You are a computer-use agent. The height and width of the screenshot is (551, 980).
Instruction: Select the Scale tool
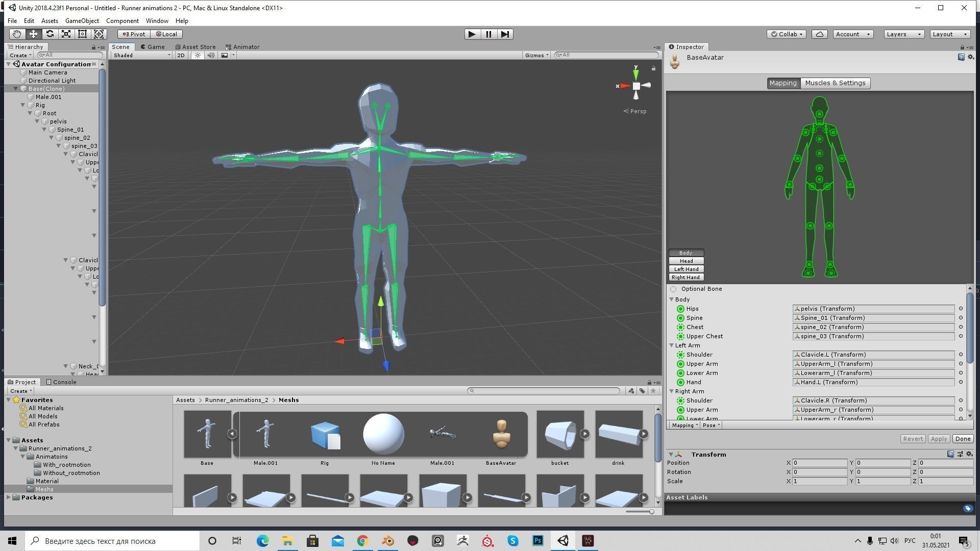pos(66,34)
